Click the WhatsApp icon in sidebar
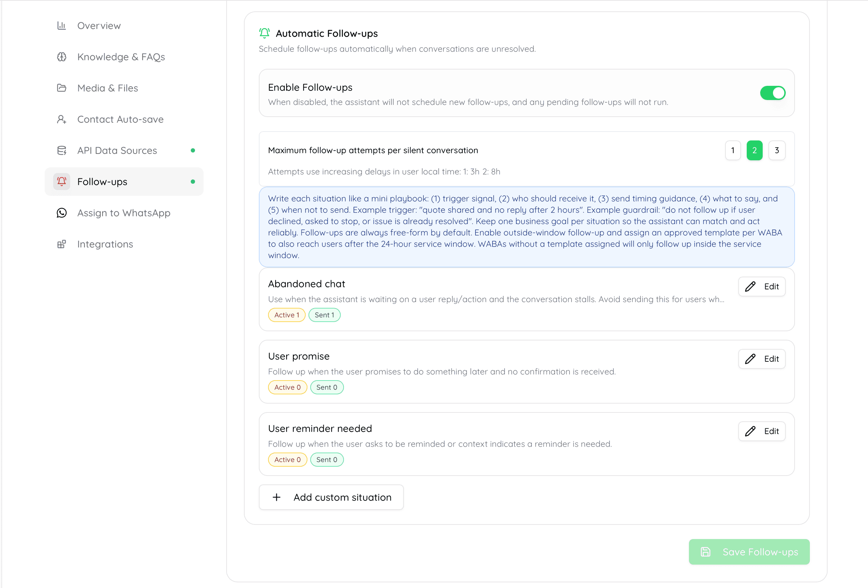The height and width of the screenshot is (588, 868). (x=62, y=213)
